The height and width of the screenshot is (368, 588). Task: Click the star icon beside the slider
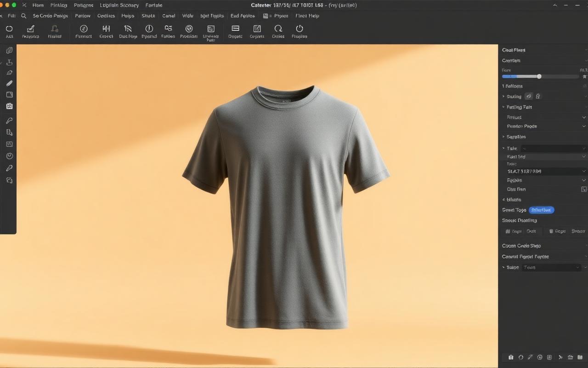pos(584,76)
